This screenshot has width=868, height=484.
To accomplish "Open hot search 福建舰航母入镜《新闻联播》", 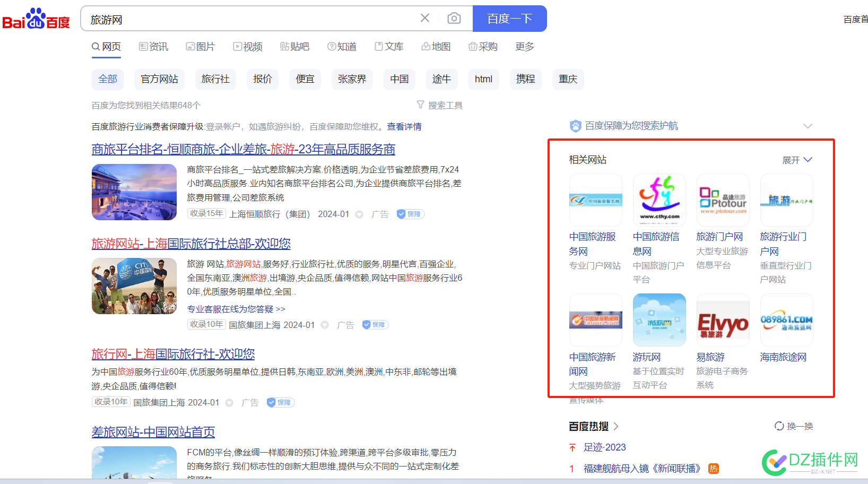I will pos(642,469).
